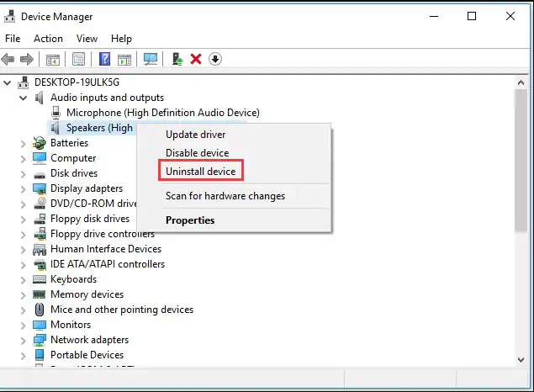
Task: Click the red X Uninstall device icon
Action: [196, 59]
